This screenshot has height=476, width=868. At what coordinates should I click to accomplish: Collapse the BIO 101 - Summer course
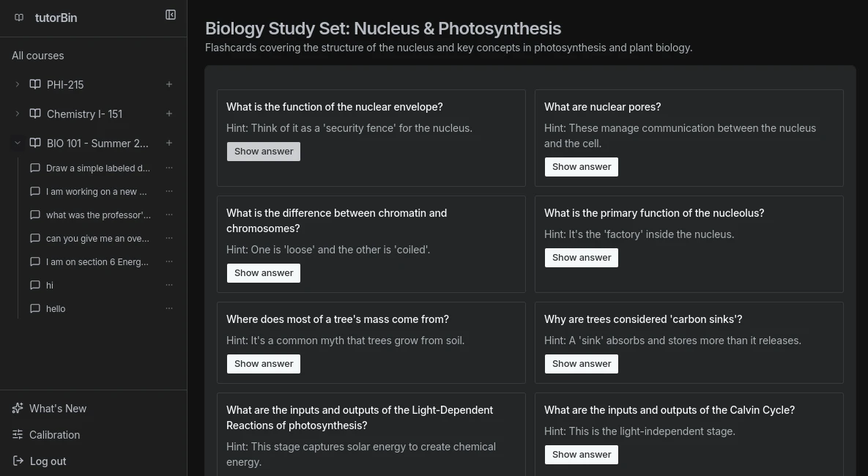point(17,143)
